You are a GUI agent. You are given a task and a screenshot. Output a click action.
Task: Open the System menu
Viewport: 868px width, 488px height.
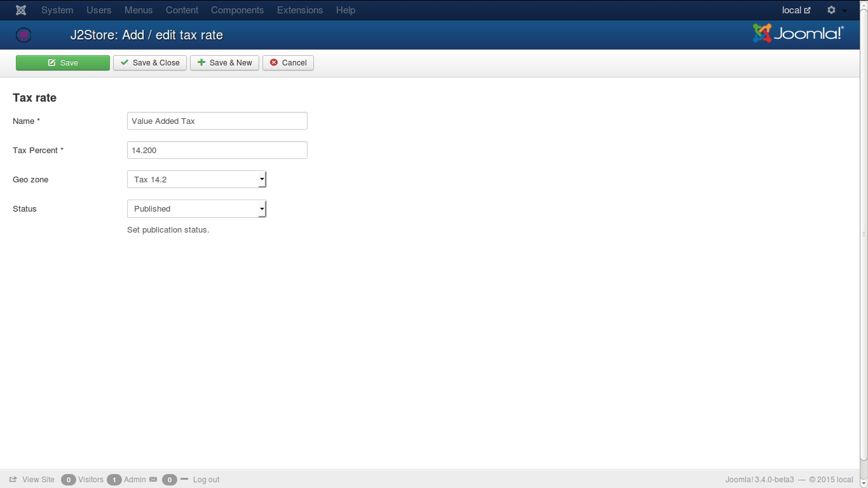57,10
